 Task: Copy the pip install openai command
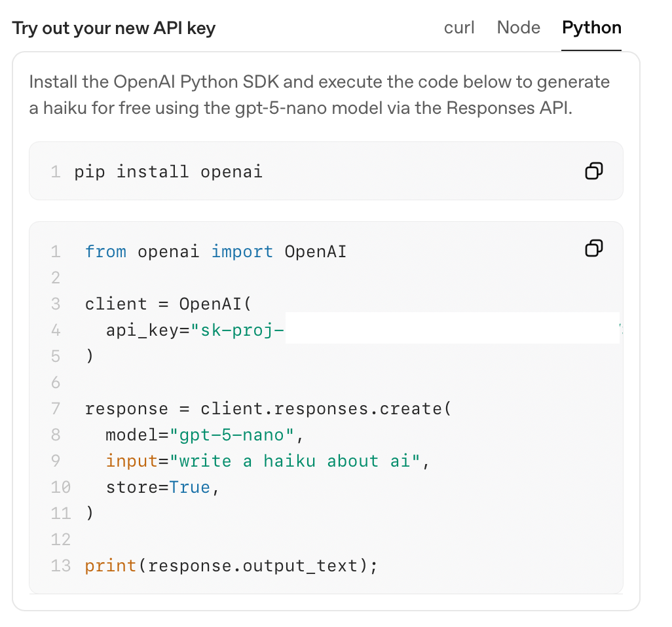(593, 171)
